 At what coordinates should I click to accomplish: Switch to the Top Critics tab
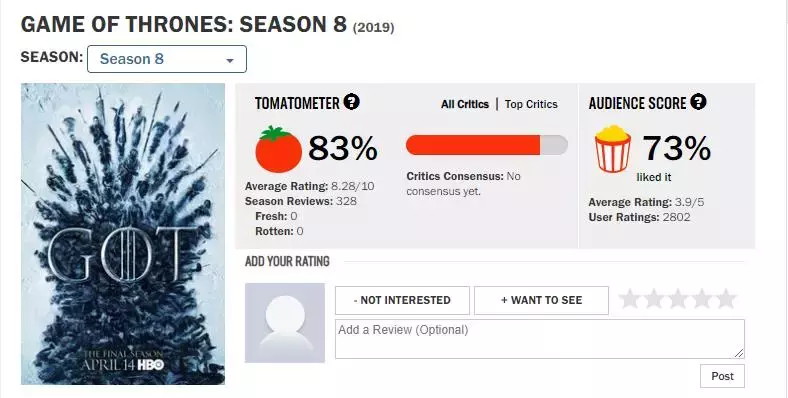point(531,104)
